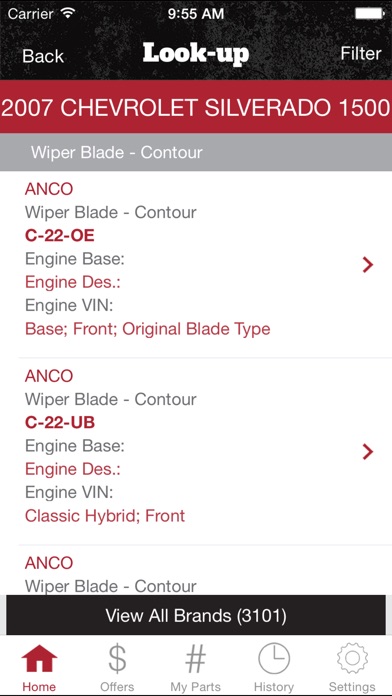This screenshot has height=696, width=392.
Task: Select Classic Hybrid; Front description
Action: coord(105,516)
